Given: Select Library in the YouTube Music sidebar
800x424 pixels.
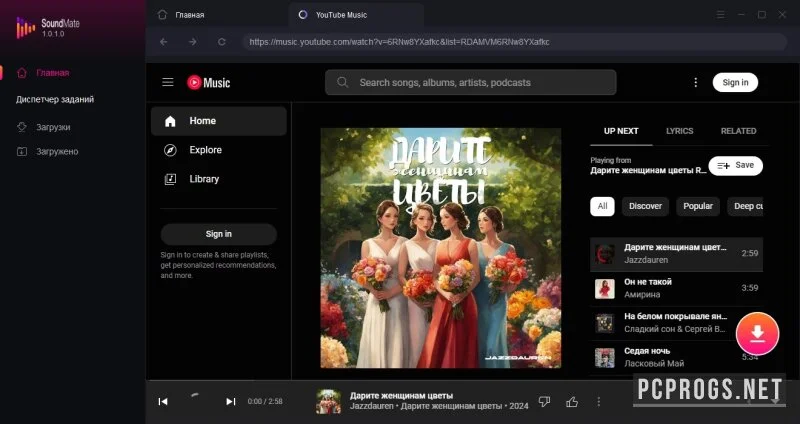Looking at the screenshot, I should click(218, 179).
